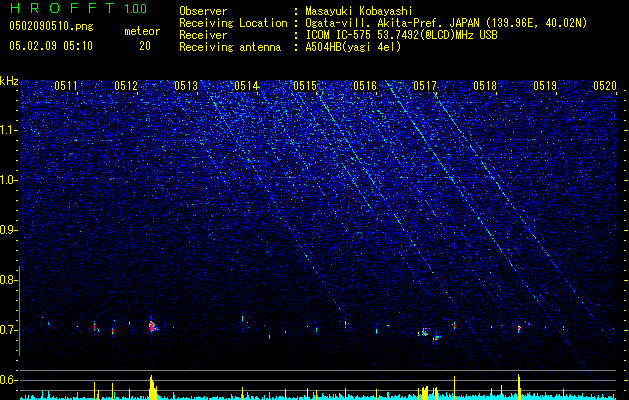Select the location text Ogata-vill. Akita-Pref. JAPAN
629x400 pixels.
[392, 23]
